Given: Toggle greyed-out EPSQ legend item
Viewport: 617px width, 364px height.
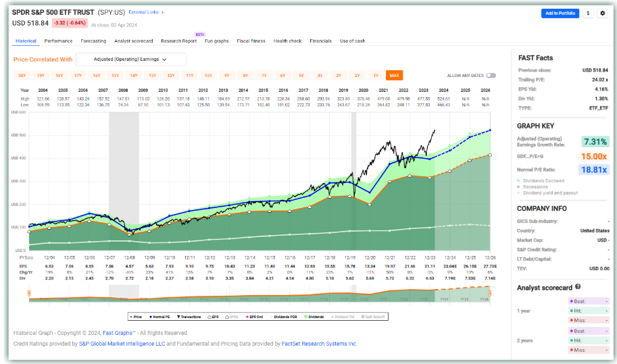Looking at the screenshot, I should pyautogui.click(x=232, y=317).
